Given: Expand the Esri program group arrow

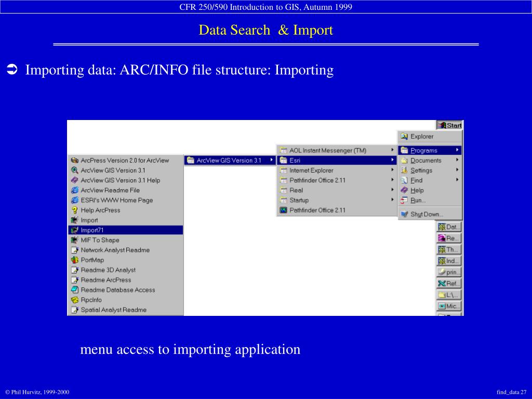Looking at the screenshot, I should click(x=392, y=160).
